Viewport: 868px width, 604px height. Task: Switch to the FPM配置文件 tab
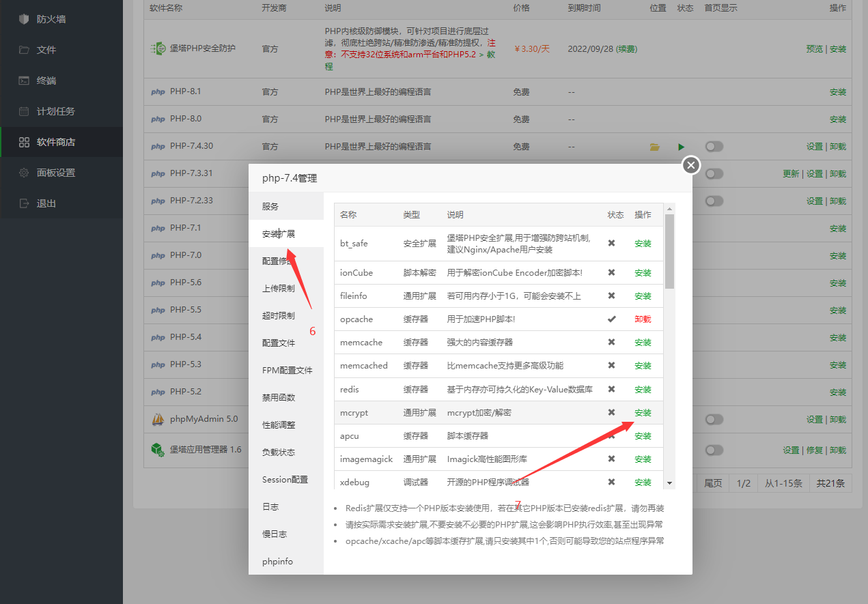point(286,370)
